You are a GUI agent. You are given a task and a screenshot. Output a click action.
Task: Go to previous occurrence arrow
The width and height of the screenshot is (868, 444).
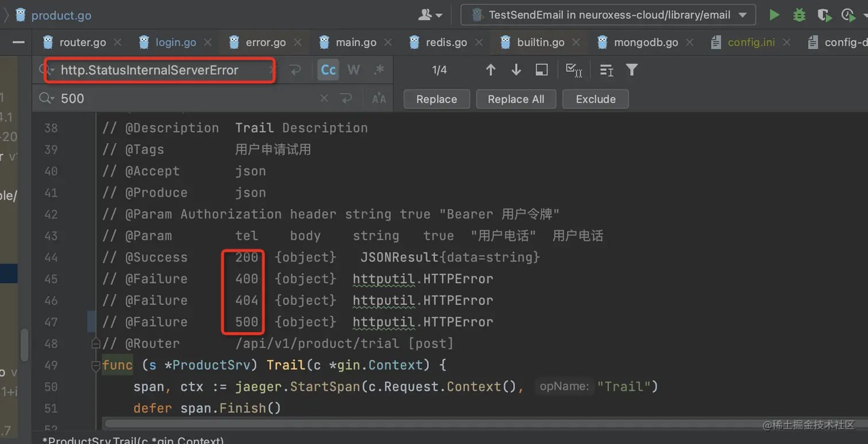pyautogui.click(x=490, y=70)
